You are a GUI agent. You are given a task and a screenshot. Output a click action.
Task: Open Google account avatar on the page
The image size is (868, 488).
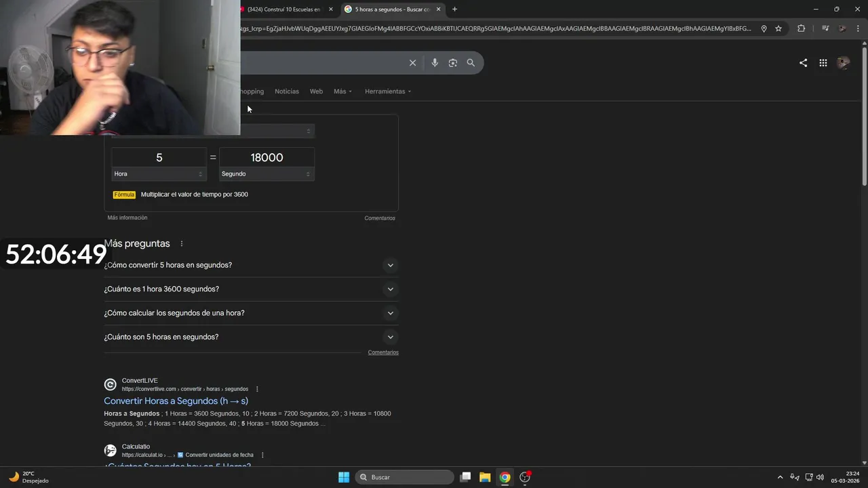844,63
